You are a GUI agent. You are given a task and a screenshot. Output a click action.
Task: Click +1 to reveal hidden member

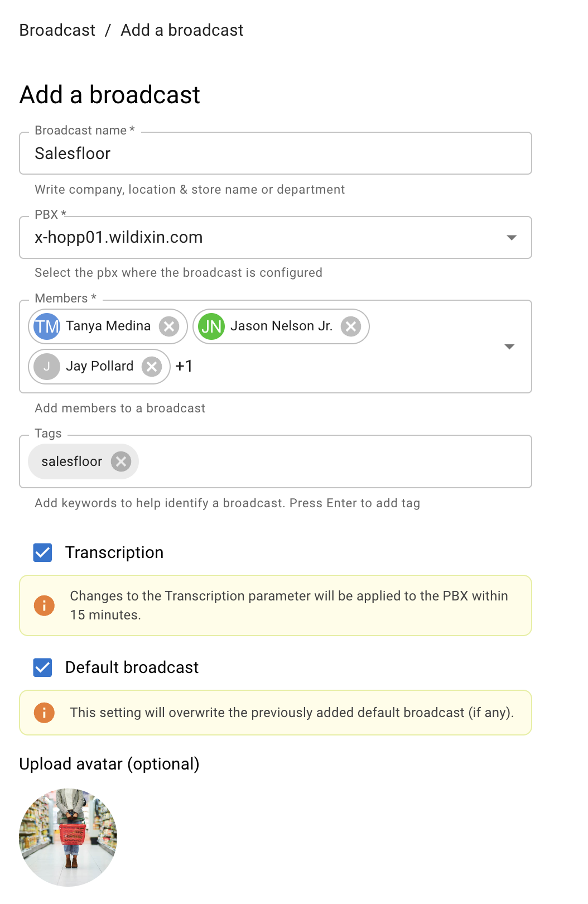click(184, 367)
